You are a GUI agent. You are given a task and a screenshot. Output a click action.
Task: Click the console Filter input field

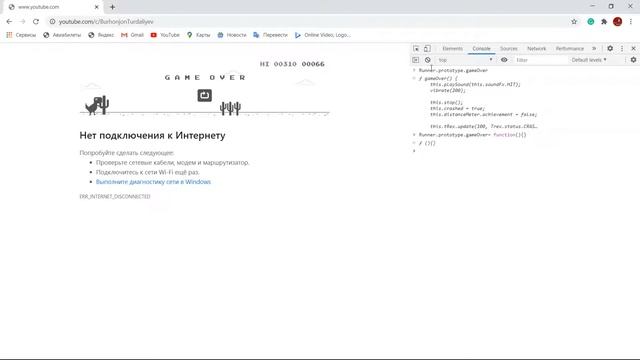click(540, 60)
